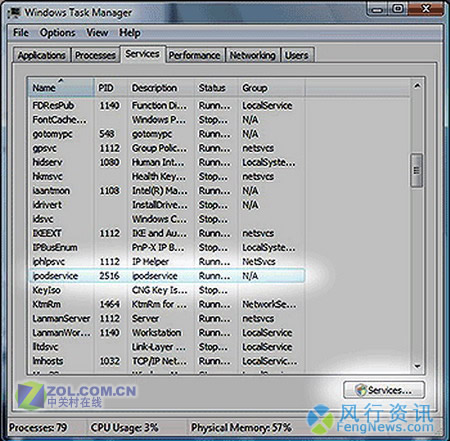The width and height of the screenshot is (450, 441).
Task: Click the 'TCP/IP Net...' description cell
Action: 160,361
